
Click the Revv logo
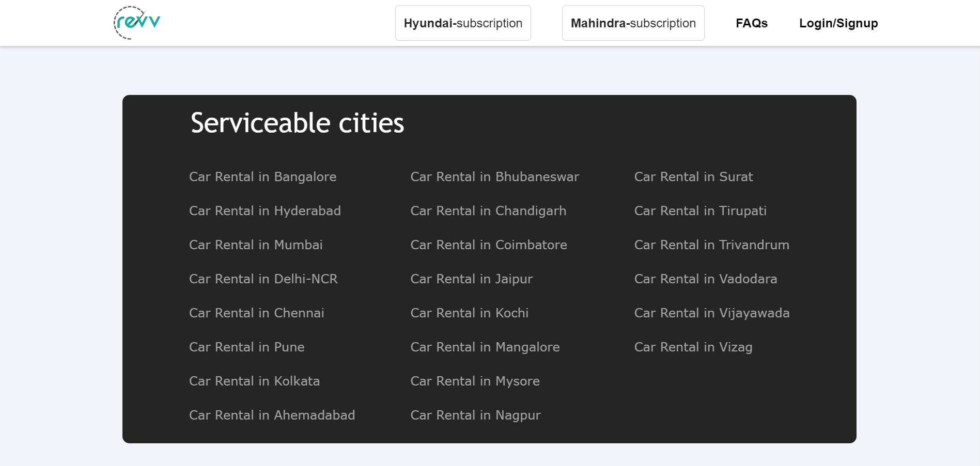[136, 22]
